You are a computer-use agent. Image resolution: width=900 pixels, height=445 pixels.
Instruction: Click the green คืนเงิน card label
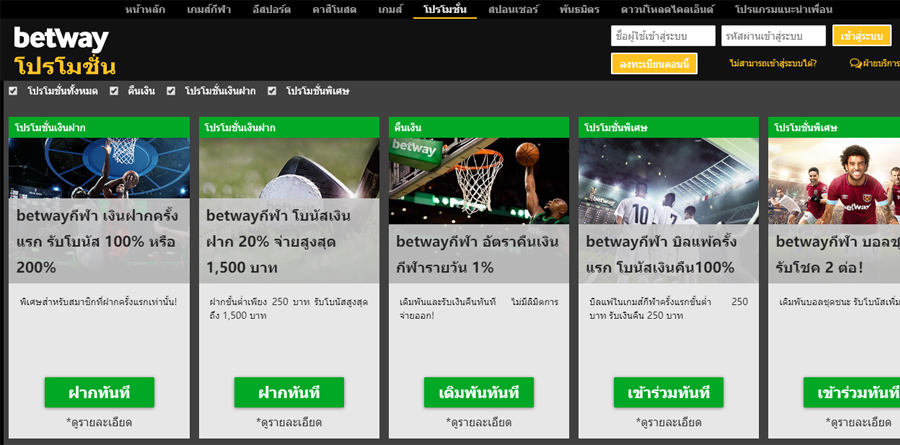pos(408,127)
